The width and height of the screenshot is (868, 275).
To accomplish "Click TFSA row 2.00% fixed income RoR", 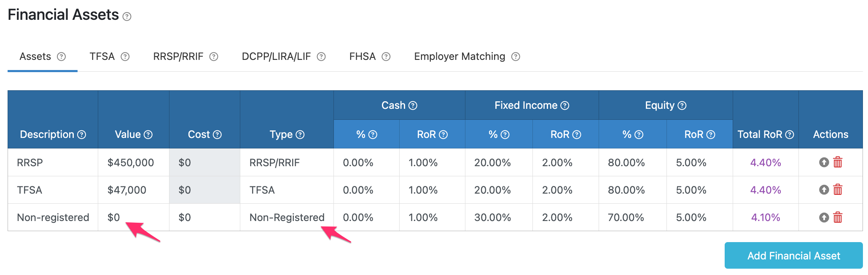I will (x=565, y=190).
